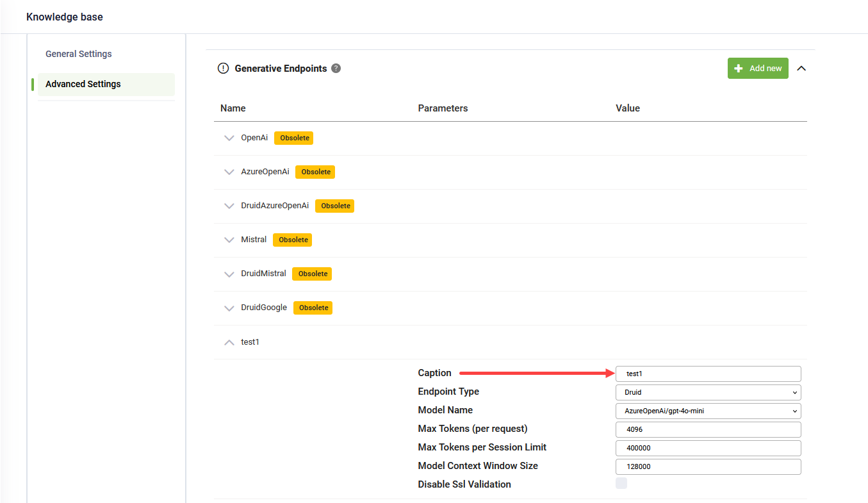The image size is (868, 503).
Task: Click the Model Name parameter label
Action: (445, 410)
